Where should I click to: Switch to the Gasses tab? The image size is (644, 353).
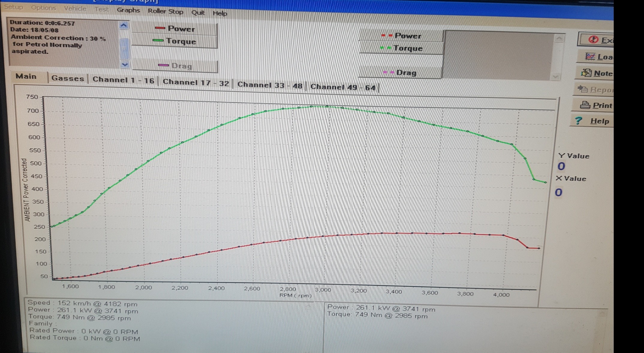(x=67, y=78)
